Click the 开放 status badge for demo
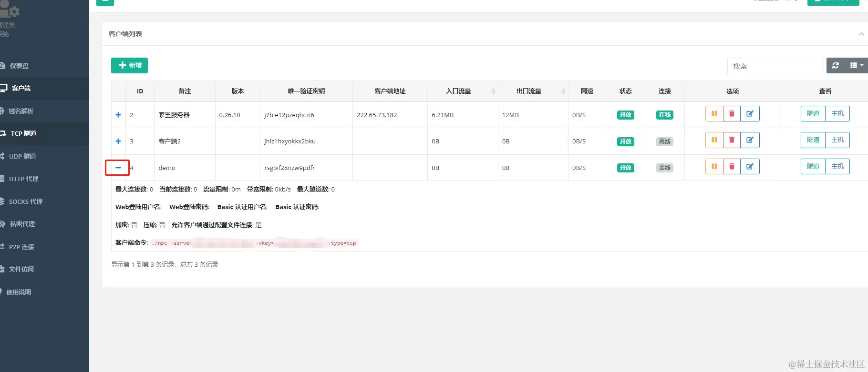Screen dimensions: 868x372 click(x=625, y=168)
